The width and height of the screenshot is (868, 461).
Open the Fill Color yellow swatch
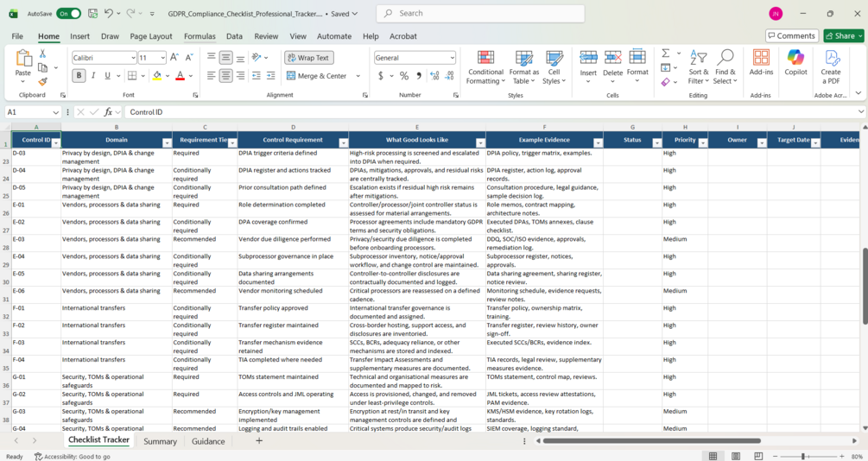click(x=157, y=76)
